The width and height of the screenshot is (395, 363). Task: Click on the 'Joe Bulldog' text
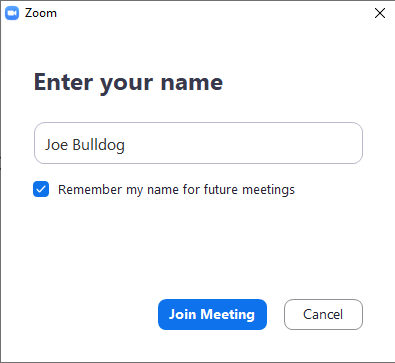(x=85, y=145)
